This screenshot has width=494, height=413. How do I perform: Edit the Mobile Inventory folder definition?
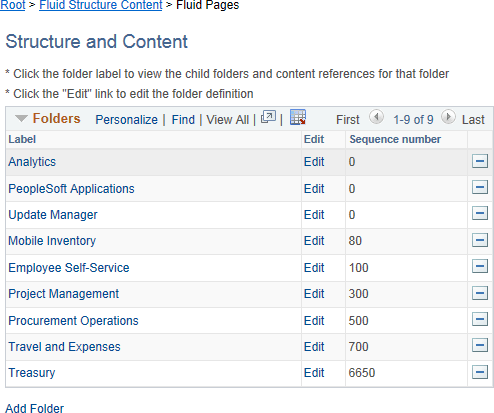(314, 241)
